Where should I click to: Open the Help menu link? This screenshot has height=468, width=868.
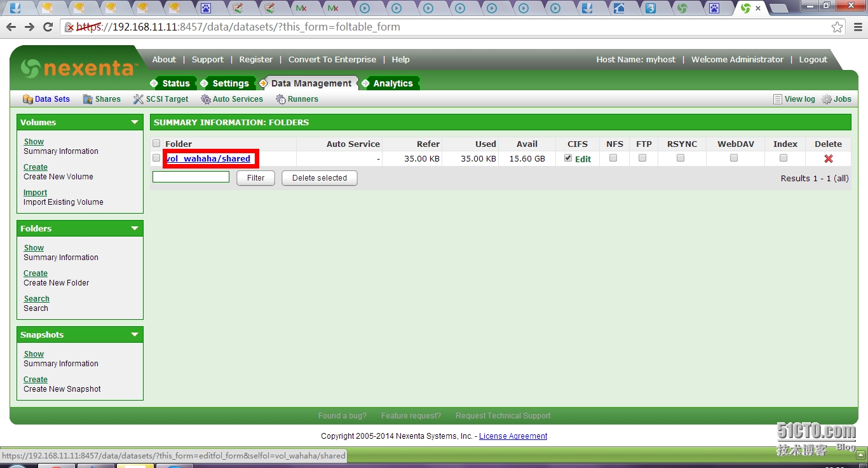pyautogui.click(x=400, y=59)
